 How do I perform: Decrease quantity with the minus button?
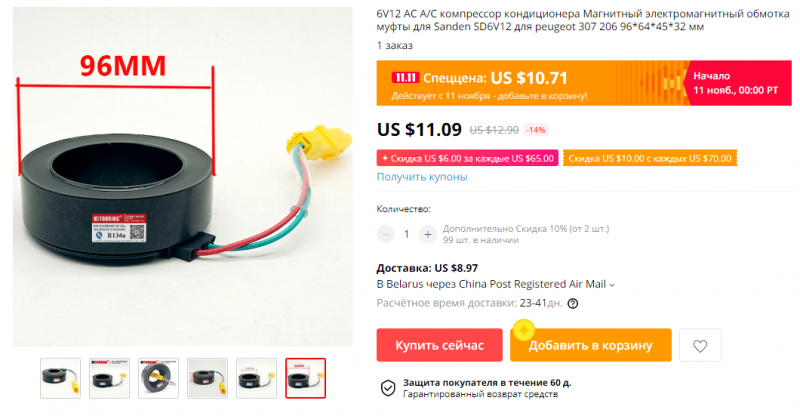click(x=386, y=234)
